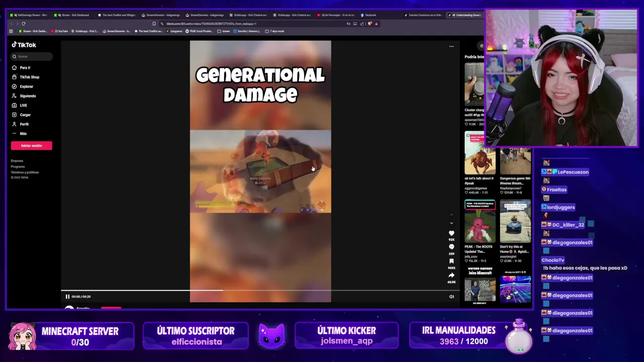This screenshot has width=644, height=362.
Task: Open Gordon Ramsay Joins Minecraft thumbnail
Action: 479,286
